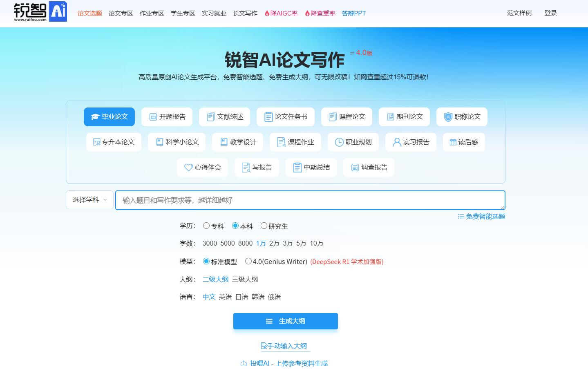Click the topic and requirements text field
The height and width of the screenshot is (369, 588).
(310, 200)
